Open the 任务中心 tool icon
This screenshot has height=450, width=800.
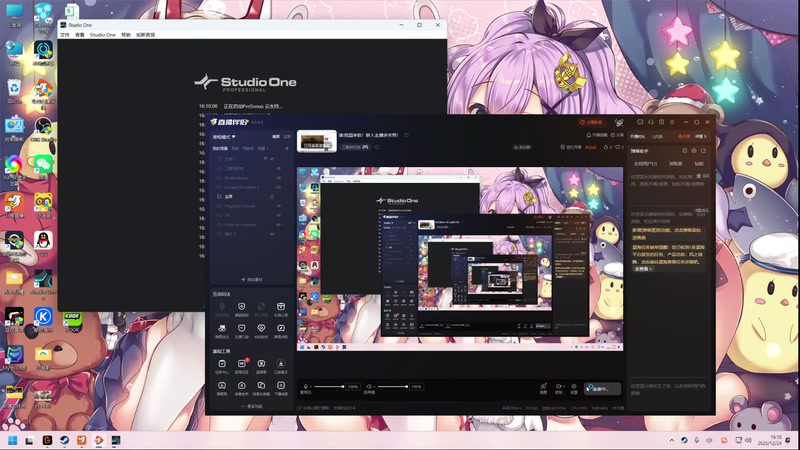pos(222,364)
